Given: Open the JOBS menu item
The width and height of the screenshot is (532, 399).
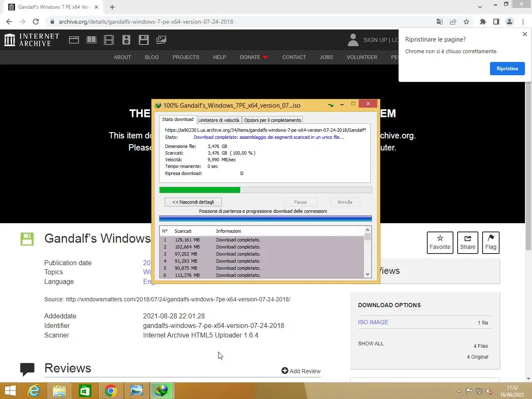Looking at the screenshot, I should [326, 57].
